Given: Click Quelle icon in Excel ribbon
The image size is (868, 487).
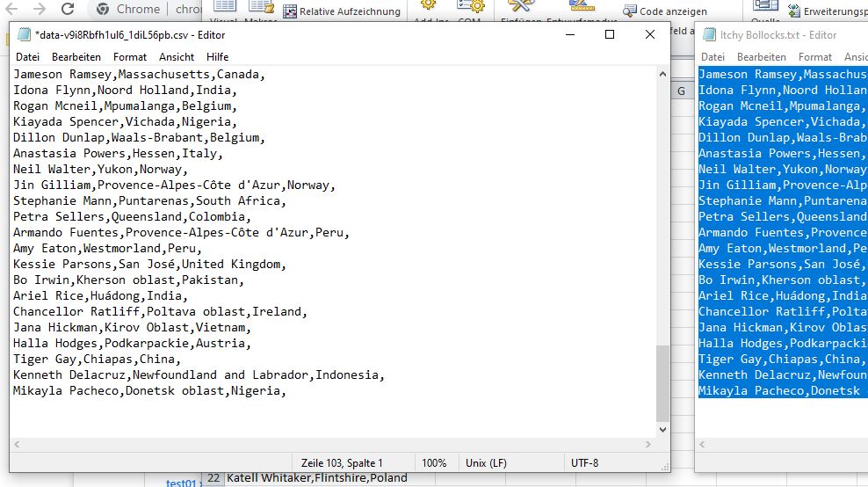Looking at the screenshot, I should coord(765,5).
